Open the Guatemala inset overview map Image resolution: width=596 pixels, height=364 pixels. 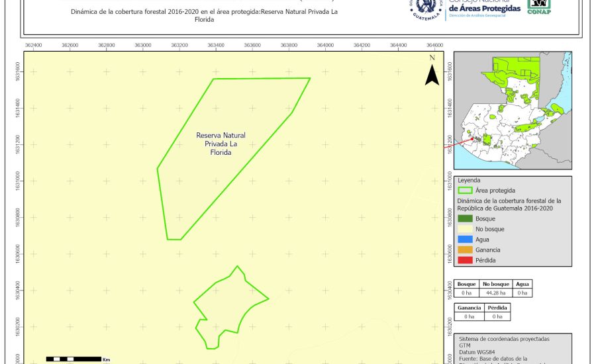(x=513, y=111)
